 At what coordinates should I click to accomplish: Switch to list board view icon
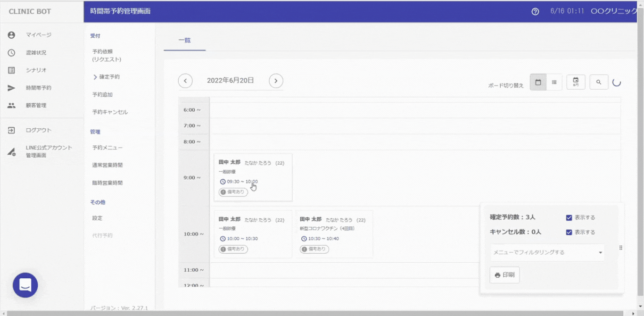coord(554,82)
